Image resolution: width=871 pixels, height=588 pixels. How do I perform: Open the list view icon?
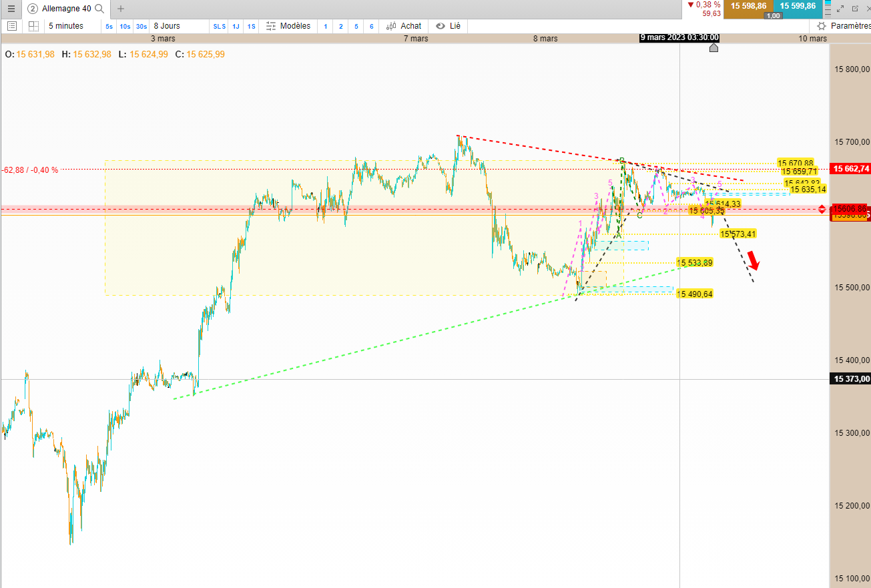coord(11,26)
